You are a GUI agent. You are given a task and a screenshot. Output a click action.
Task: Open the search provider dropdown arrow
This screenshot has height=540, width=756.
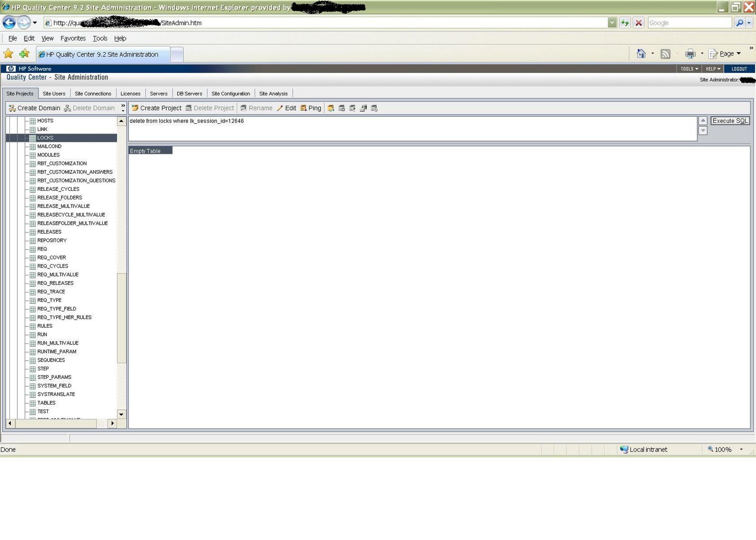[x=749, y=23]
